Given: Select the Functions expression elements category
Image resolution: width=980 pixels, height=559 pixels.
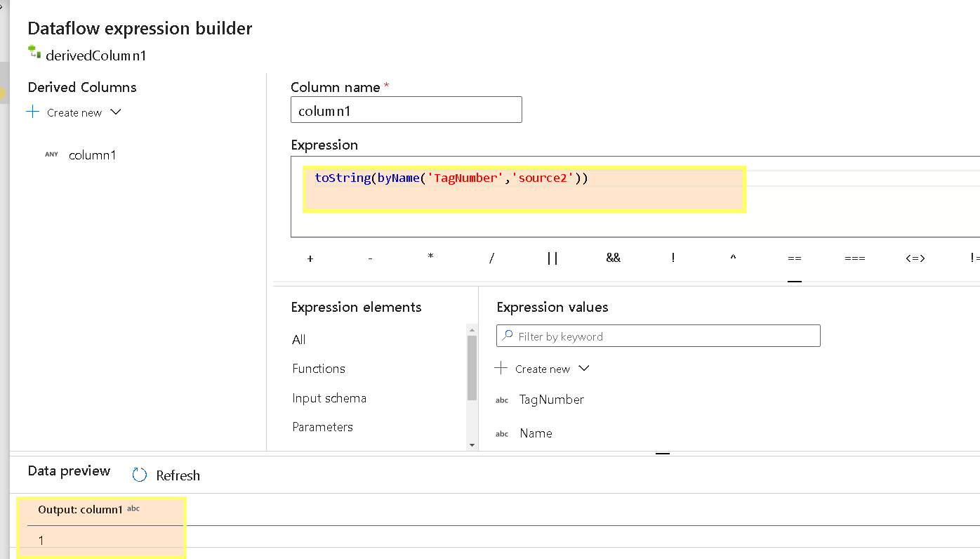Looking at the screenshot, I should (x=319, y=369).
